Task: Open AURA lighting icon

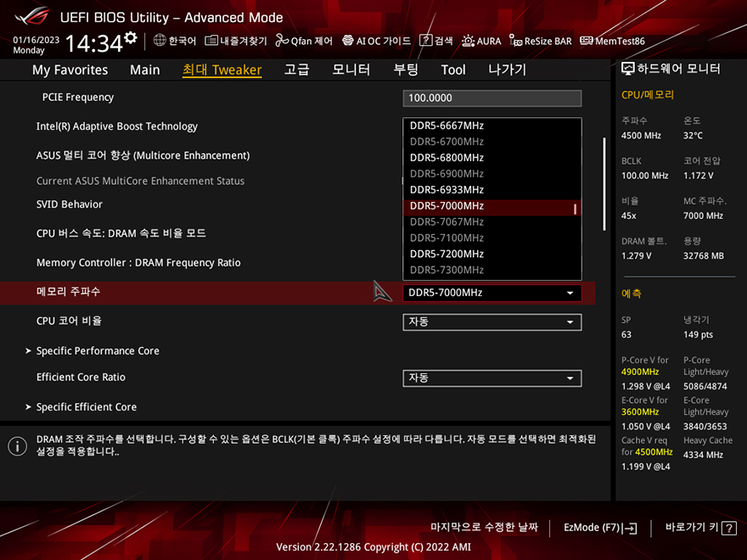Action: [468, 41]
